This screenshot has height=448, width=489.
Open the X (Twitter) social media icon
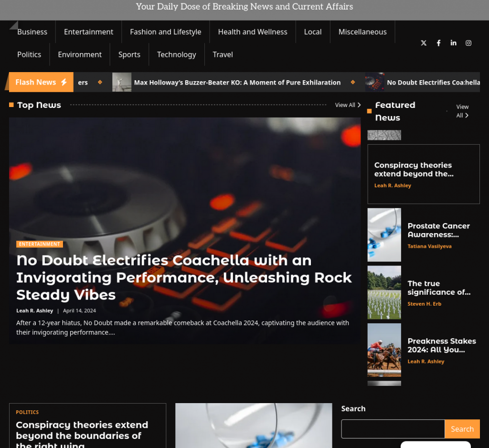424,43
